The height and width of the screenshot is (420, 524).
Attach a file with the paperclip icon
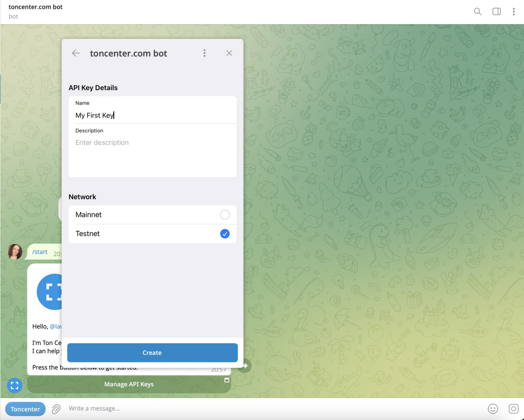55,408
